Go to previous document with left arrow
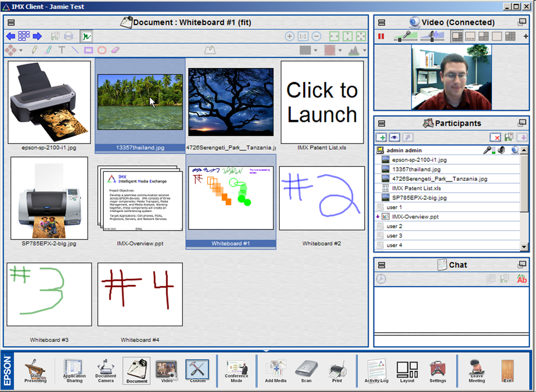The image size is (536, 392). (11, 36)
